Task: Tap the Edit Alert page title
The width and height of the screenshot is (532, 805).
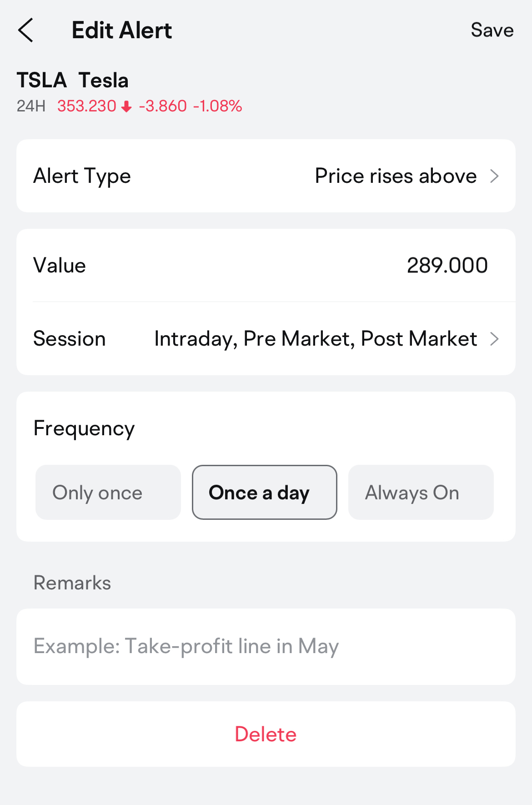Action: (x=122, y=30)
